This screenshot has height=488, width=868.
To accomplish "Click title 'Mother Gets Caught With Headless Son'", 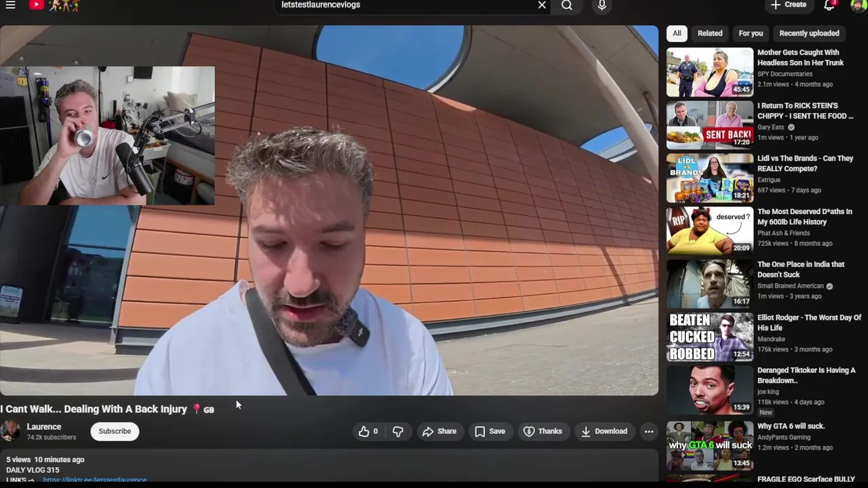I will 800,58.
